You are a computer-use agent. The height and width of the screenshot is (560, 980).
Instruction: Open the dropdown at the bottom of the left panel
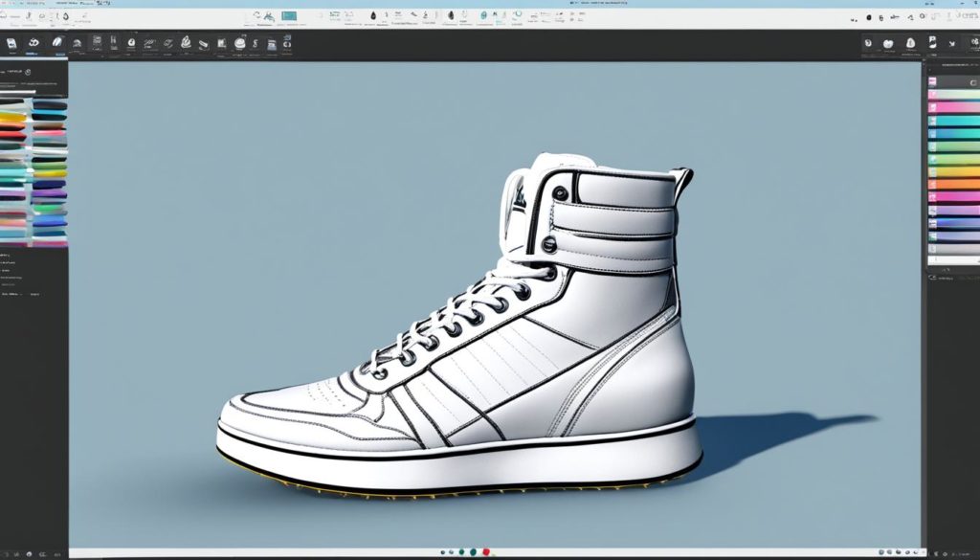tap(12, 294)
